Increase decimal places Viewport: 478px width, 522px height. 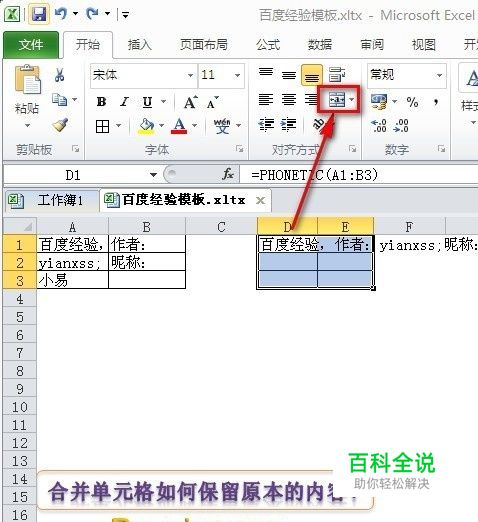pos(379,126)
